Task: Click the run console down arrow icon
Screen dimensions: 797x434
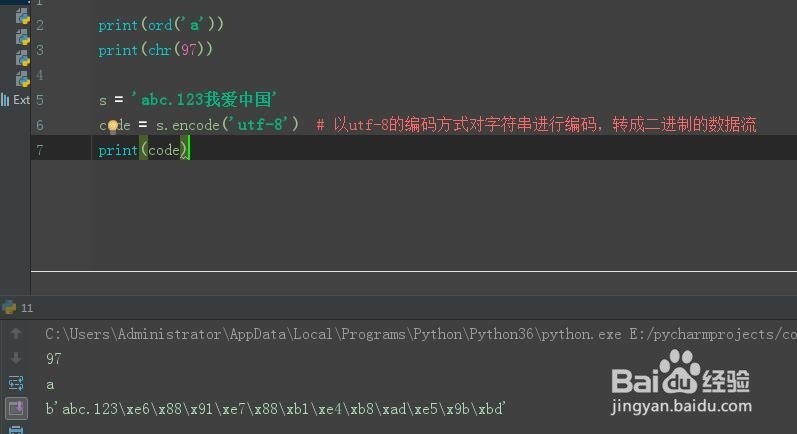Action: (16, 358)
